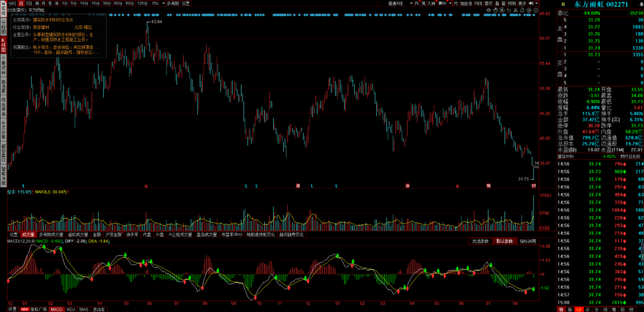Screen dimensions: 644x312
Task: Select the scissors icon in chart toolbar
Action: (515, 10)
